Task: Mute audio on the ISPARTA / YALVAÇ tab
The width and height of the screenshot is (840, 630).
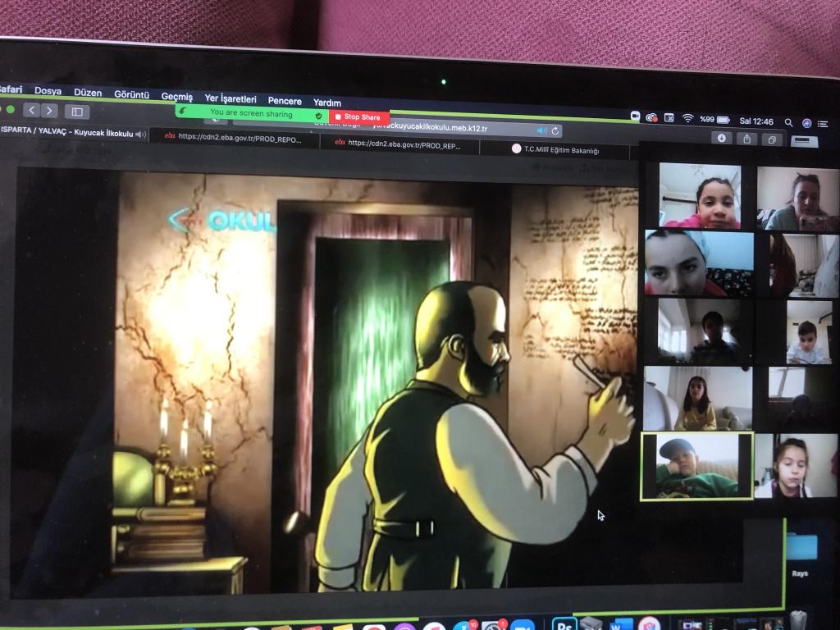Action: coord(139,134)
